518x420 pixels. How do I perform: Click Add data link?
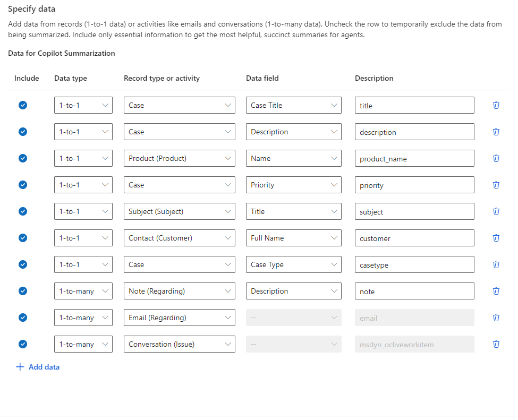38,367
